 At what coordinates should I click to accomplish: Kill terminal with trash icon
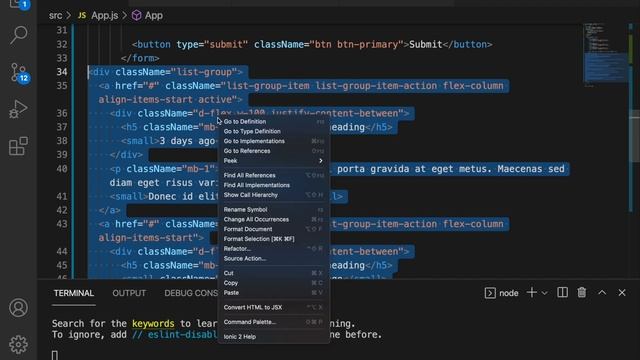click(582, 293)
